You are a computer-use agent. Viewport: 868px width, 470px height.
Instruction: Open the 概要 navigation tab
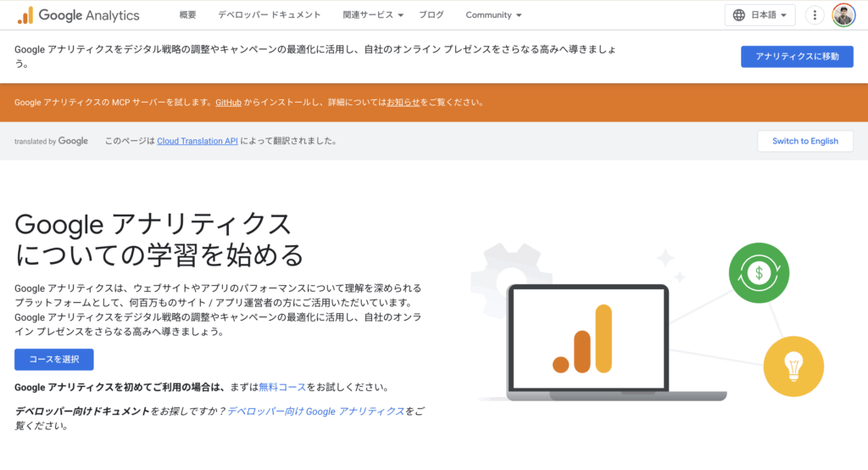[x=188, y=15]
